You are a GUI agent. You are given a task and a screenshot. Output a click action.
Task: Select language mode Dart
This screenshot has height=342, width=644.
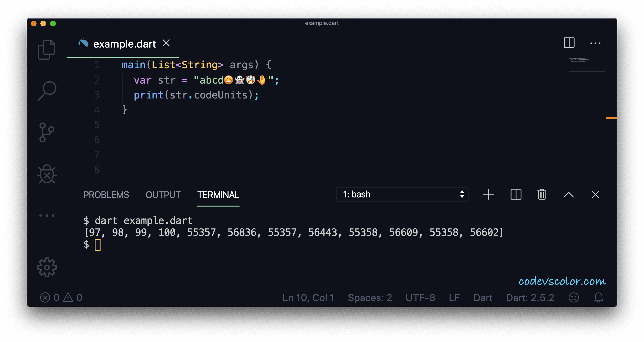click(x=483, y=298)
